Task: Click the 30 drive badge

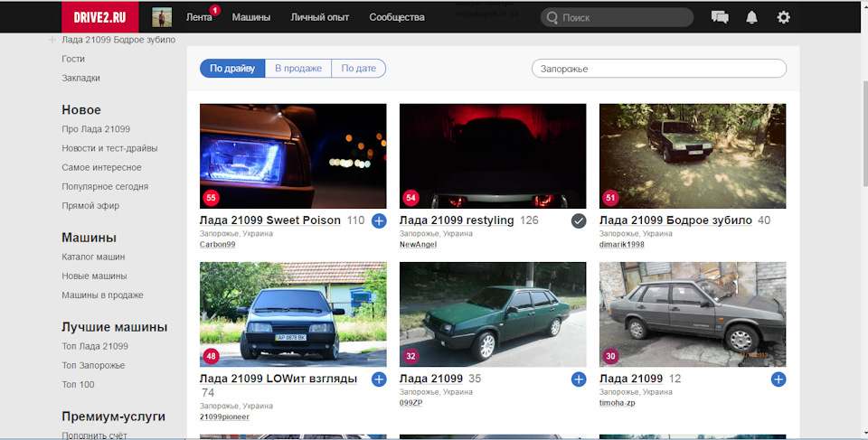Action: click(x=610, y=356)
